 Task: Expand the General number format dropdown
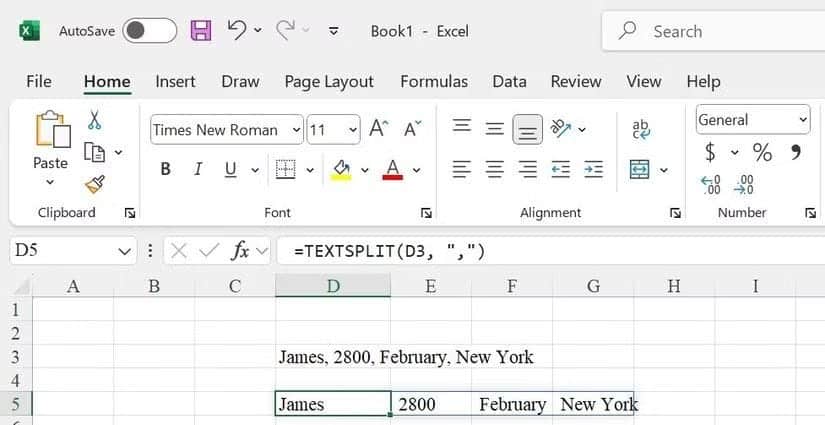pos(803,120)
